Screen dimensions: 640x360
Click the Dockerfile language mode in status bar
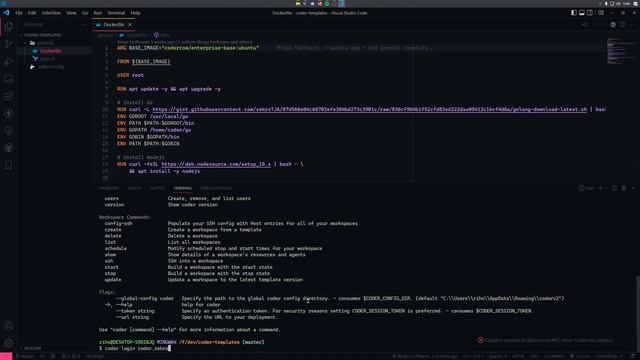tap(553, 356)
